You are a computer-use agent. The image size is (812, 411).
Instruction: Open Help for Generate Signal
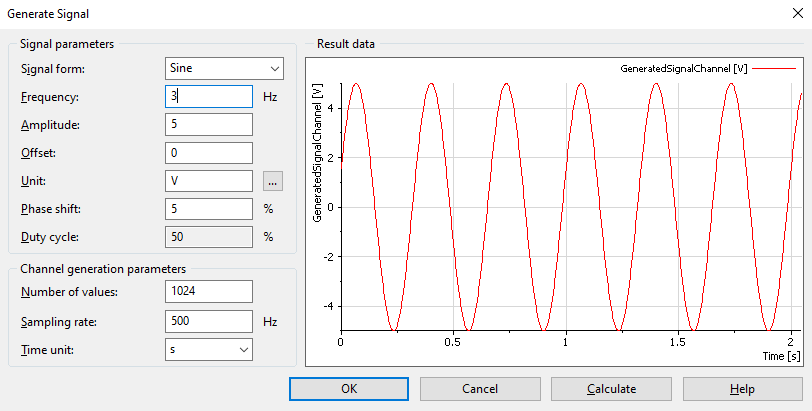coord(742,389)
